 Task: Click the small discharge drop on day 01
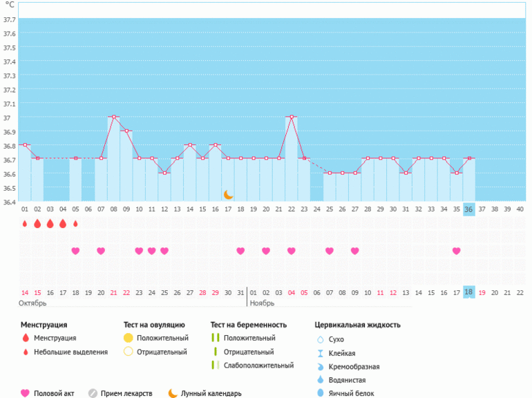pos(25,224)
